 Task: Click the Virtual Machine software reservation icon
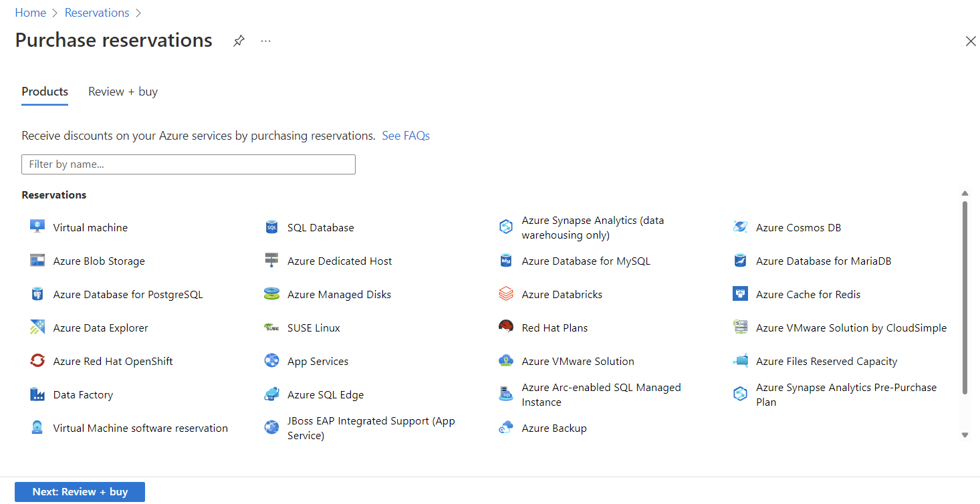37,428
